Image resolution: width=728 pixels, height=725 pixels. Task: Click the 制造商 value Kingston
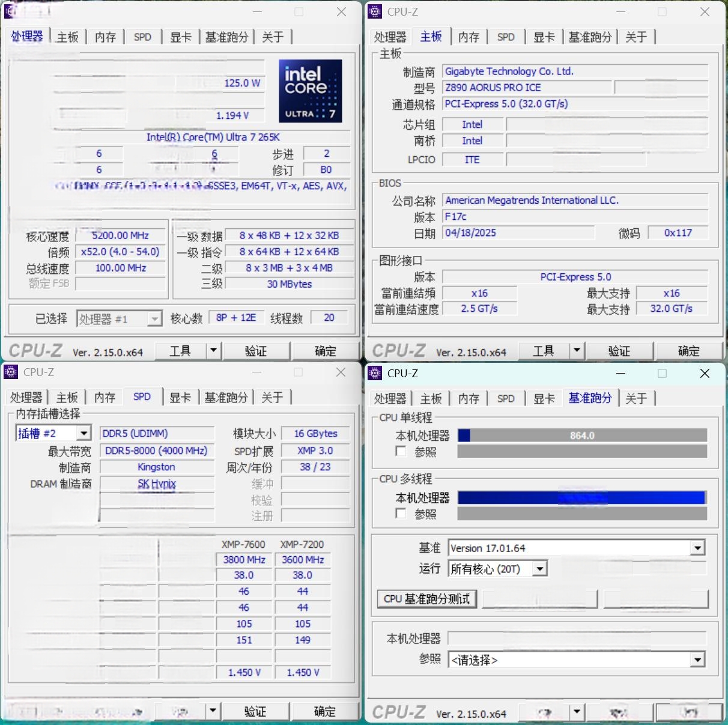pos(157,467)
